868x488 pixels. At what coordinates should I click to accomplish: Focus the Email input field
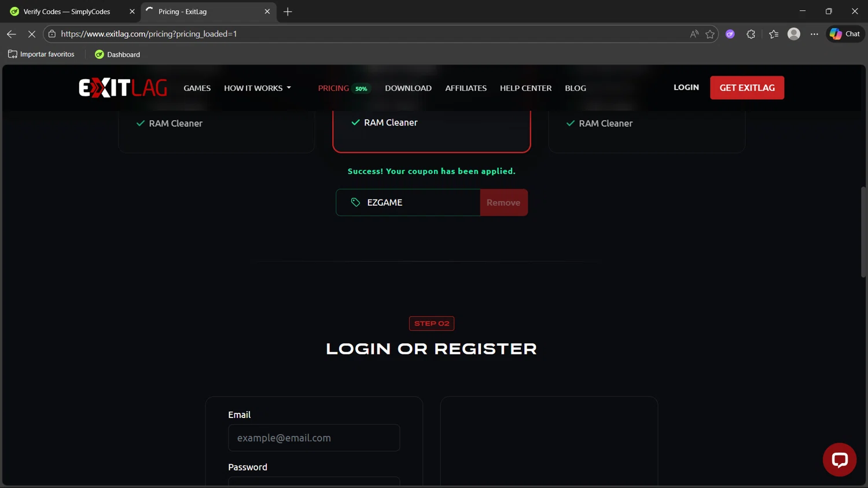click(x=314, y=438)
